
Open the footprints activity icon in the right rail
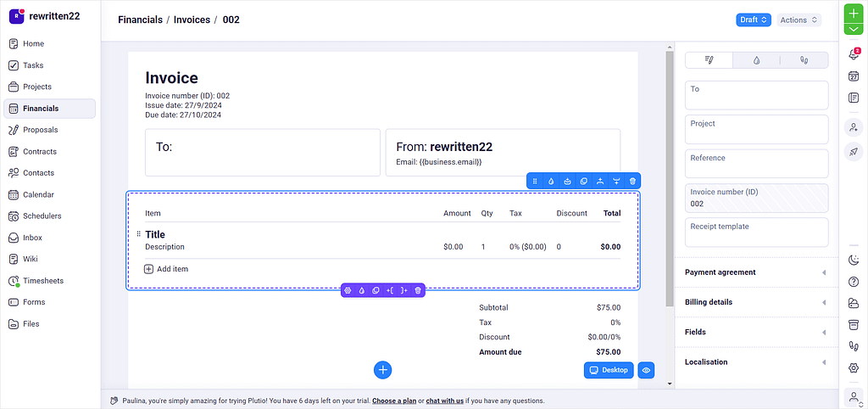(x=854, y=346)
